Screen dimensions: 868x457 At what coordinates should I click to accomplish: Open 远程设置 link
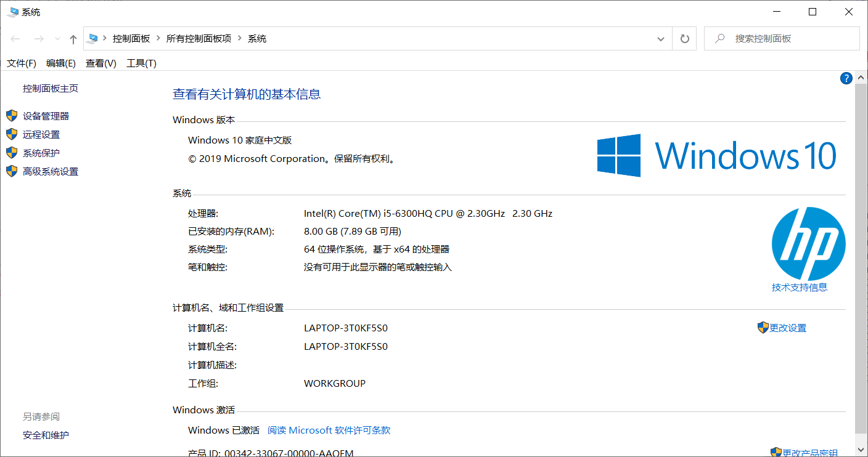[41, 134]
